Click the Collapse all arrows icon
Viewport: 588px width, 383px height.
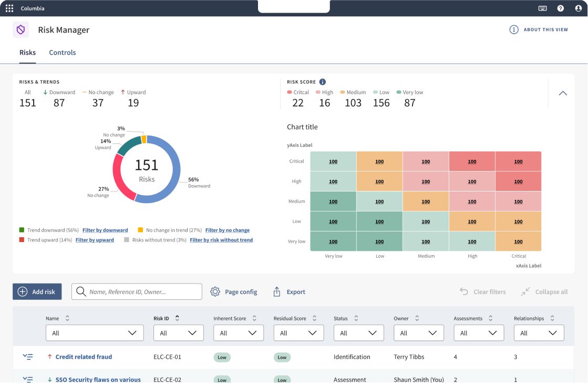pyautogui.click(x=525, y=292)
